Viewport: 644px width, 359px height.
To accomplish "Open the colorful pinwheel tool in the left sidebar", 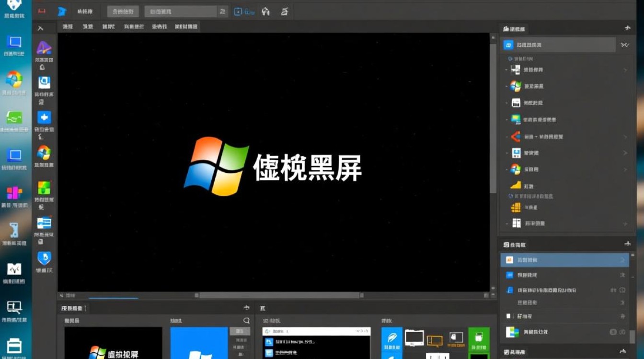I will pyautogui.click(x=44, y=153).
